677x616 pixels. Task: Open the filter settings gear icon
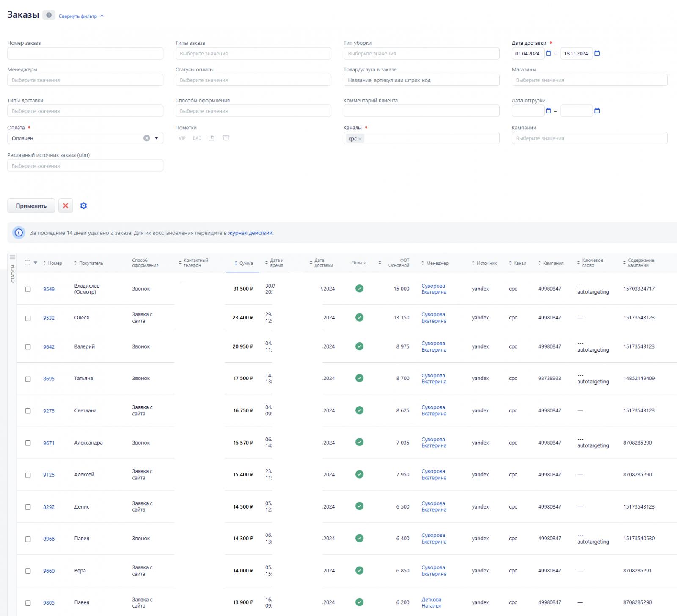(83, 206)
